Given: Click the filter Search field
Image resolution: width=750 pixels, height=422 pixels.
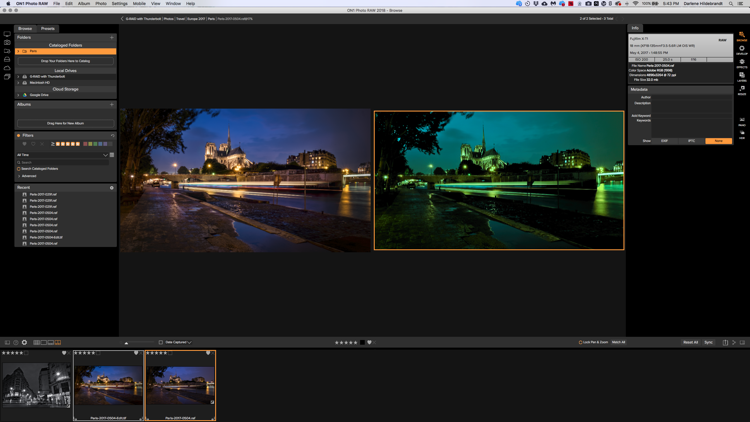Looking at the screenshot, I should (x=62, y=163).
